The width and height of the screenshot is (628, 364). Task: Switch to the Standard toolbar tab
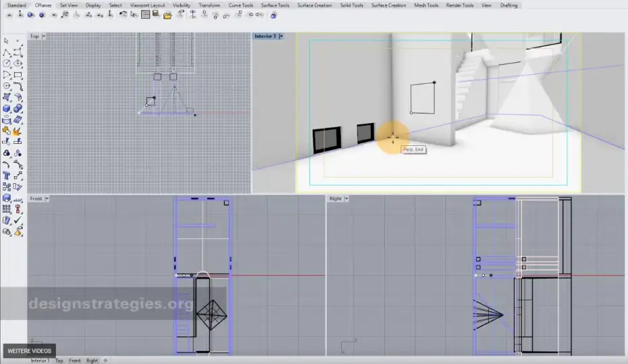click(x=16, y=5)
